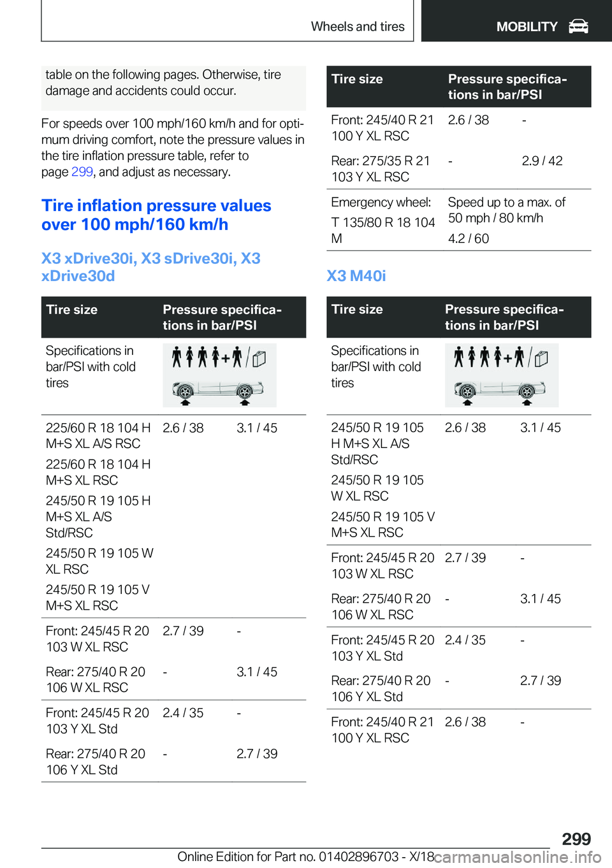Click the page number 299 at bottom

click(576, 839)
